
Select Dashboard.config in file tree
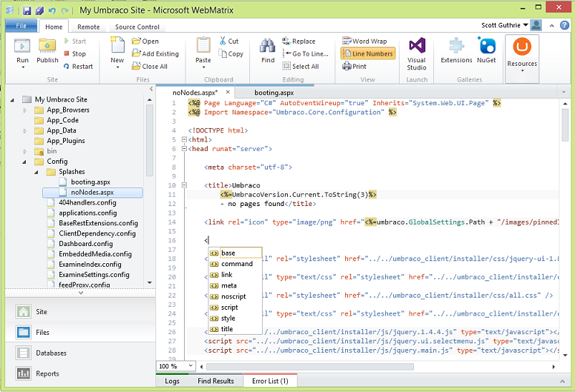[x=85, y=244]
